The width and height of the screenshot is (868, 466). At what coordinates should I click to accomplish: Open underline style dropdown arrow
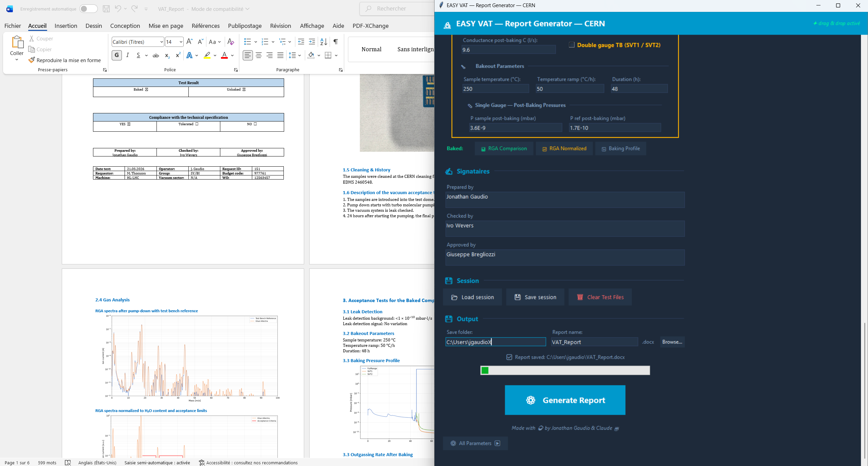[146, 55]
